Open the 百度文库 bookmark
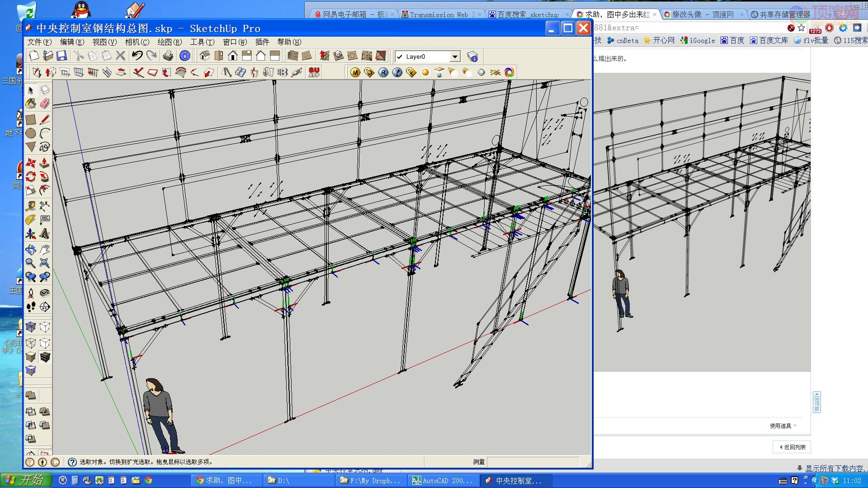This screenshot has width=868, height=488. click(x=769, y=40)
